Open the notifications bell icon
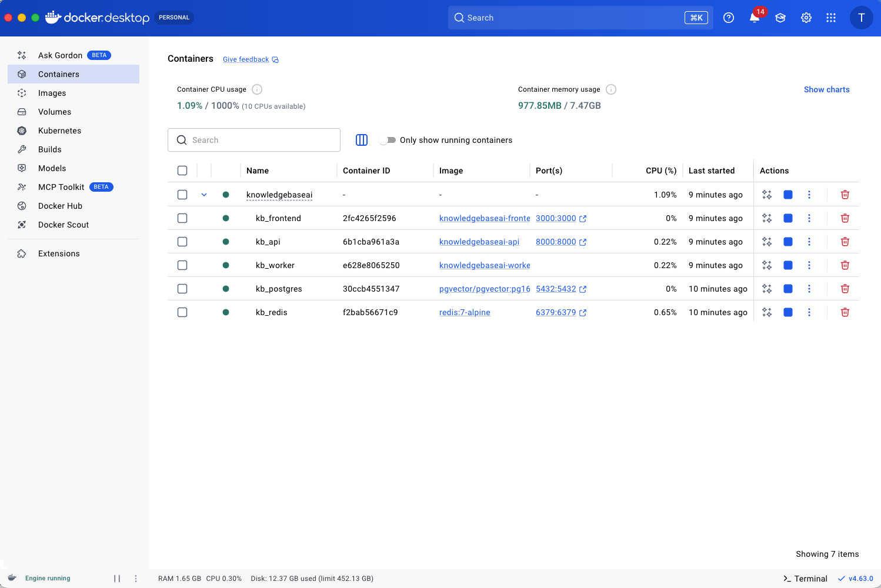Screen dimensions: 881x588 [x=755, y=18]
